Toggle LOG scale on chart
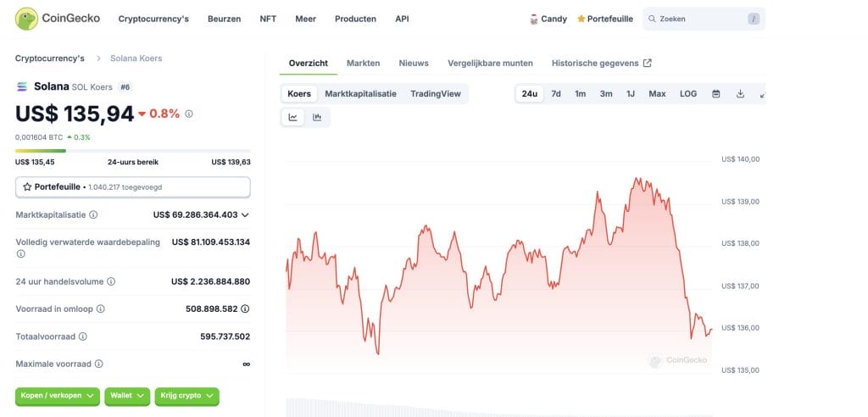Screen dimensions: 868x417 pos(688,93)
